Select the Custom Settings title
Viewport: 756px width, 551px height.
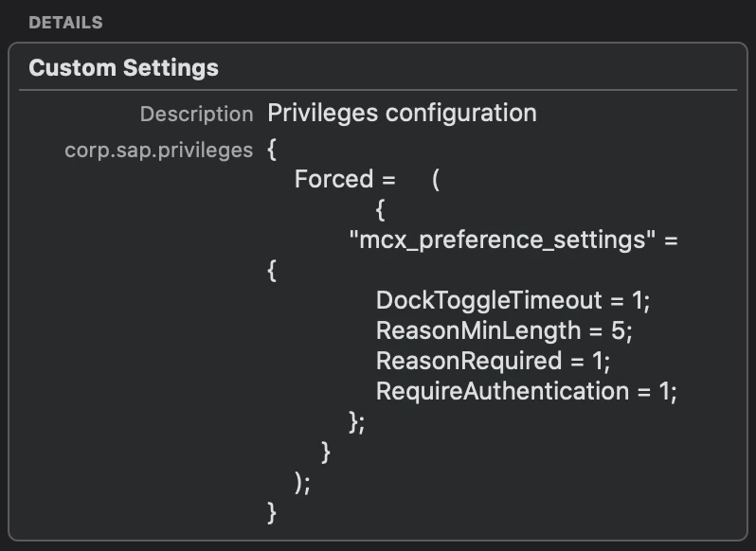[x=123, y=68]
